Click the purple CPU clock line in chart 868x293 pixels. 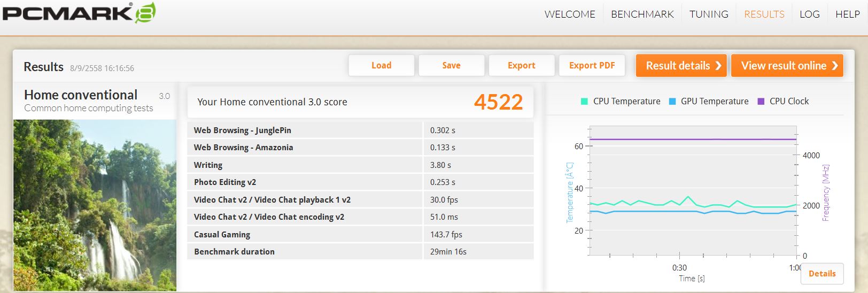(693, 140)
